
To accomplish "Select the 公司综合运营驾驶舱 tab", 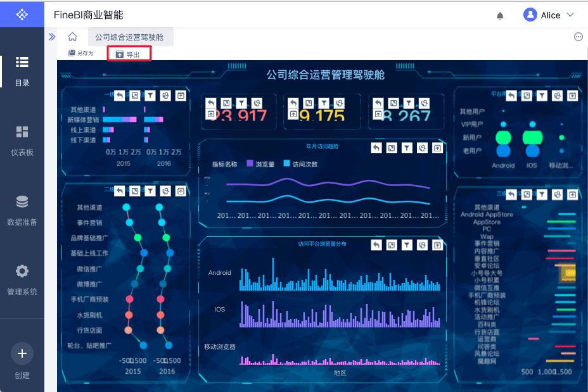I will pyautogui.click(x=129, y=37).
